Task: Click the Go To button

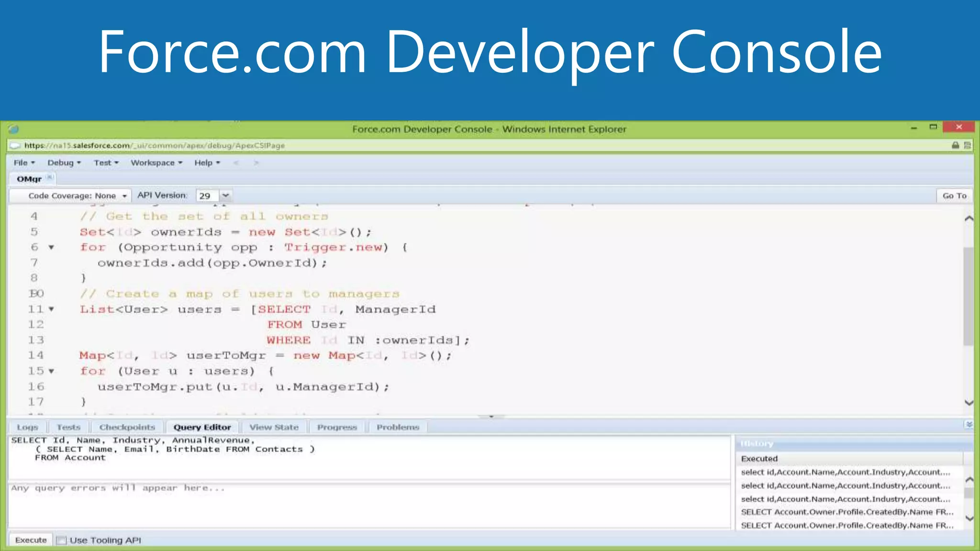Action: click(x=954, y=196)
